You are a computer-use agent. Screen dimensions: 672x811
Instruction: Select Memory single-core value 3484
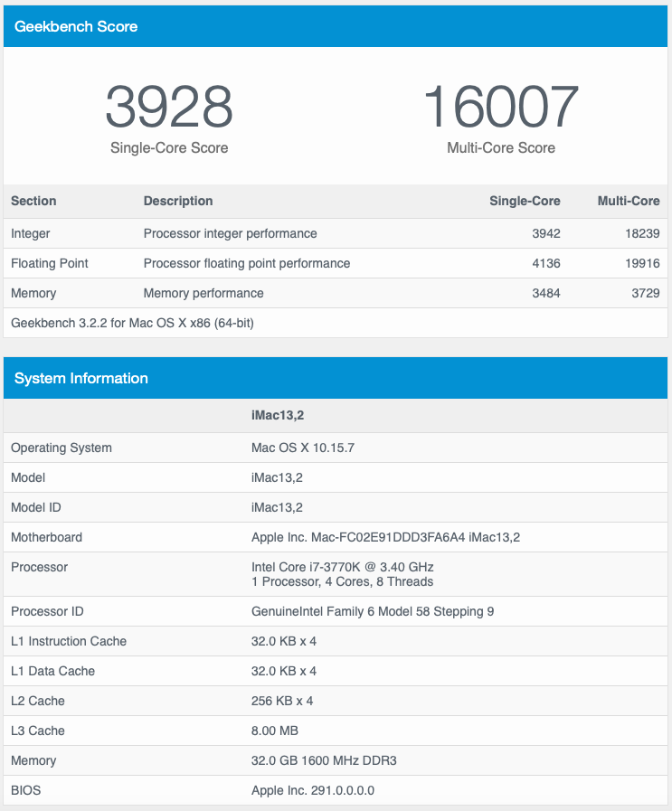(x=546, y=293)
